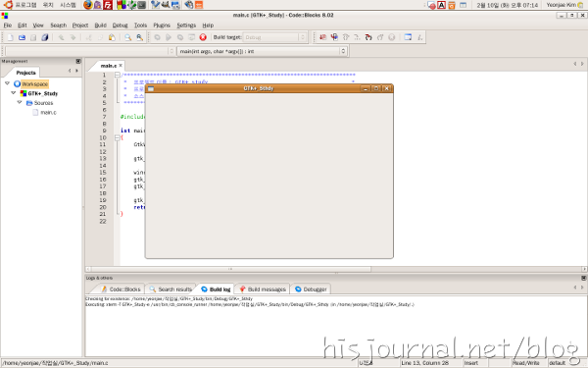Viewport: 588px width, 368px height.
Task: Open the main(int argc...) function dropdown
Action: click(262, 51)
